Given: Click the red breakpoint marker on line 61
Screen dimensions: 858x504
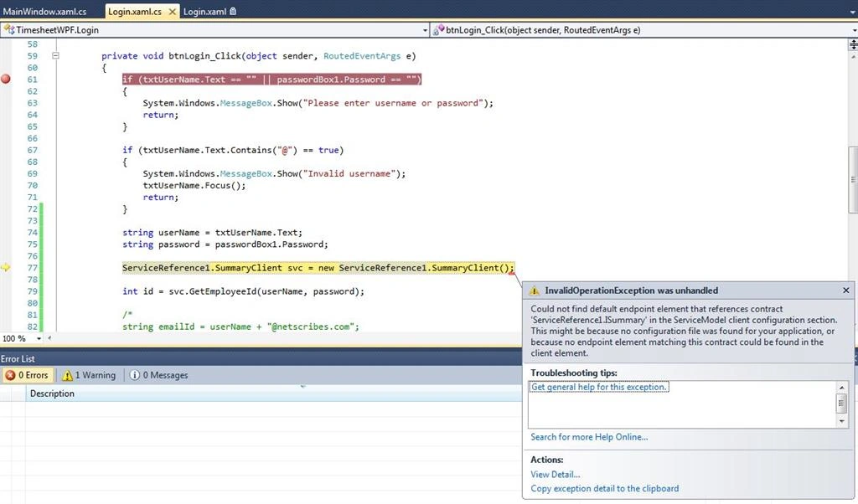Looking at the screenshot, I should pos(6,80).
